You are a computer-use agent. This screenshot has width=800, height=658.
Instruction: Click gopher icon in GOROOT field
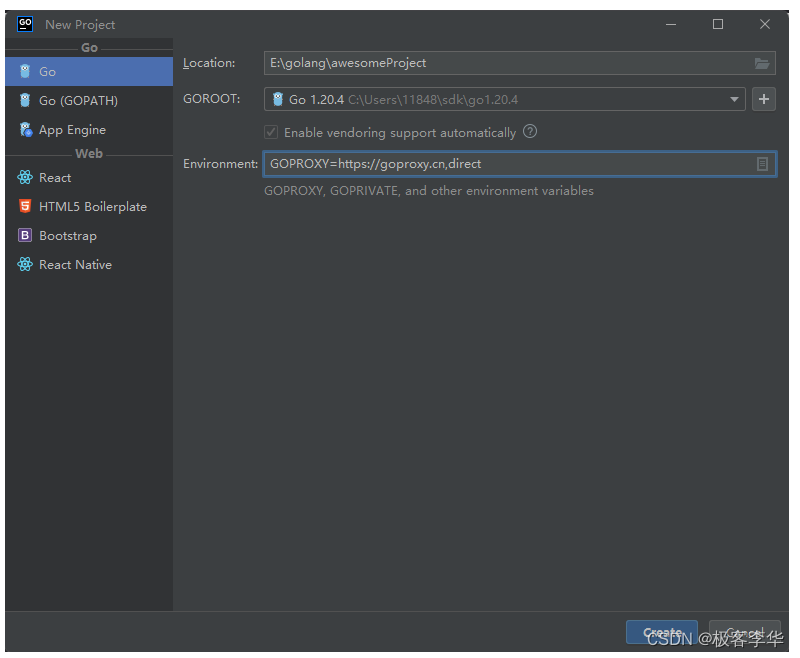coord(278,99)
